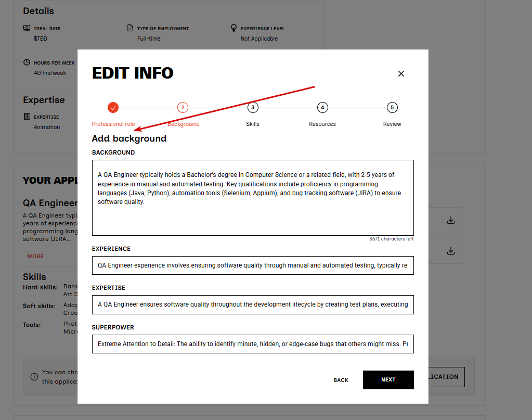The image size is (532, 420).
Task: Click the 'Soft skills:' label
Action: 40,306
